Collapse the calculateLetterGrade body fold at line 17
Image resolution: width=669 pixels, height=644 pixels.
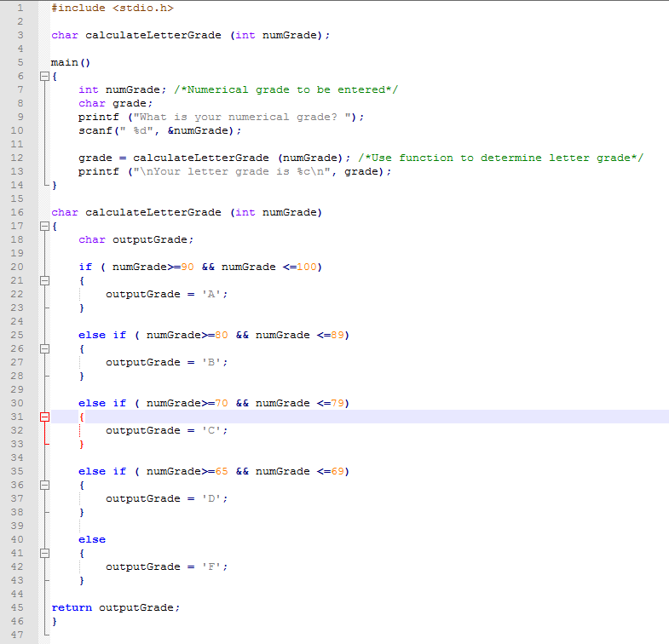point(44,226)
